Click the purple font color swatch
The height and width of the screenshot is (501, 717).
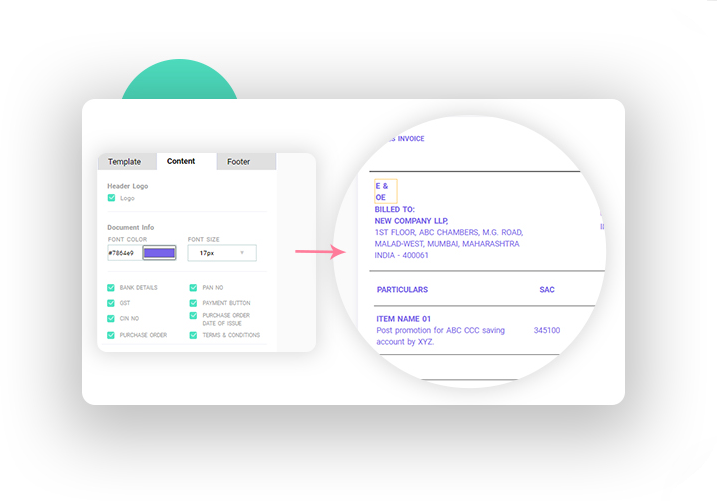point(159,254)
